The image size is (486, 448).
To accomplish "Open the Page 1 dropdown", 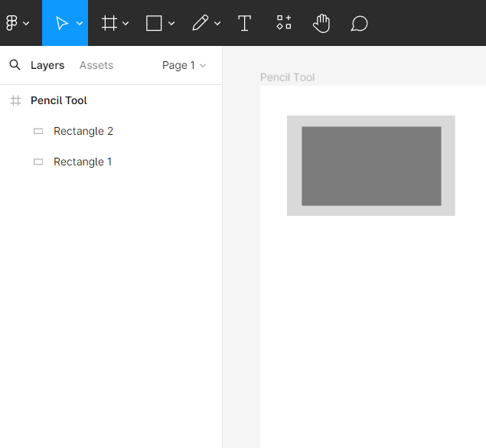I will [x=184, y=65].
